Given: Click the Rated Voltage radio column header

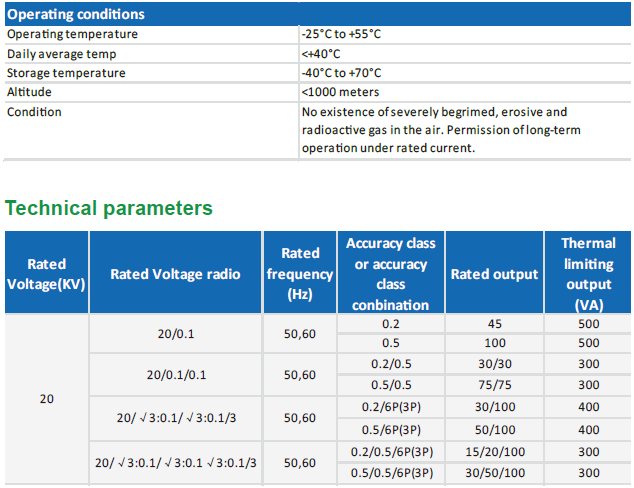Looking at the screenshot, I should [x=175, y=274].
